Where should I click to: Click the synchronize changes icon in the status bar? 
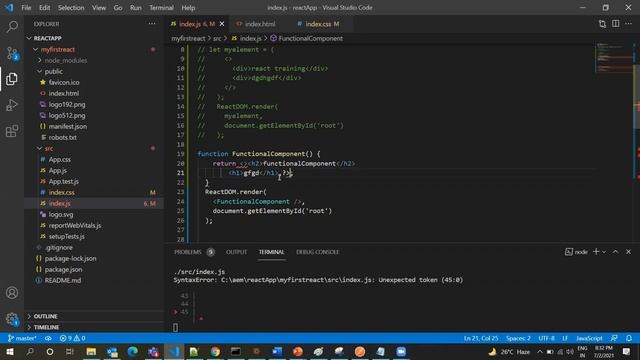(48, 338)
